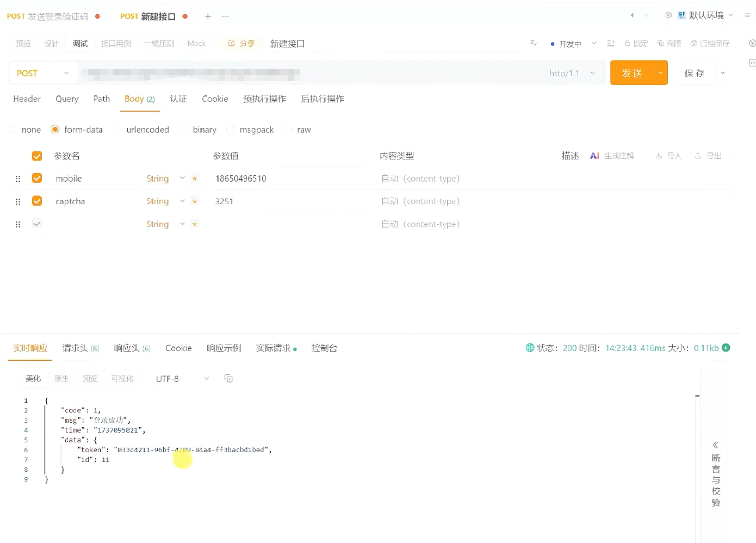The width and height of the screenshot is (756, 543).
Task: Switch to the Header tab
Action: tap(27, 99)
